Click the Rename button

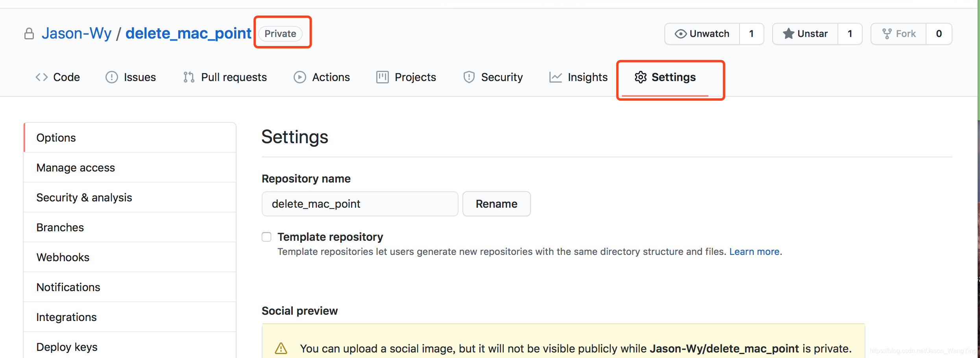[497, 204]
